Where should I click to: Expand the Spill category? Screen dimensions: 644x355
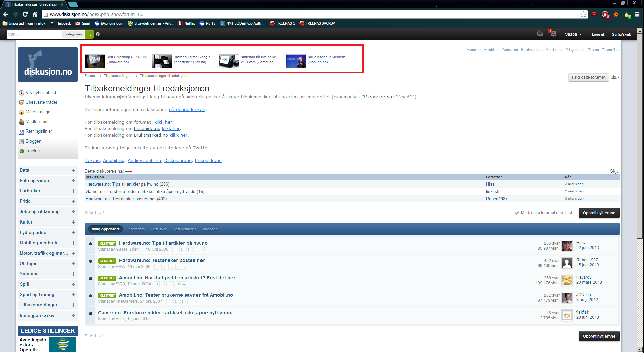[x=74, y=284]
